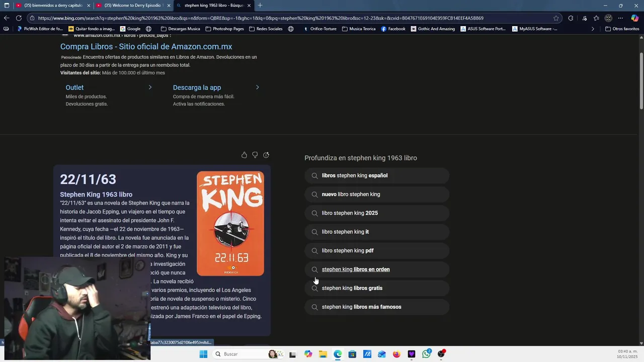Open the Google bookmark
The width and height of the screenshot is (644, 362).
(x=130, y=29)
